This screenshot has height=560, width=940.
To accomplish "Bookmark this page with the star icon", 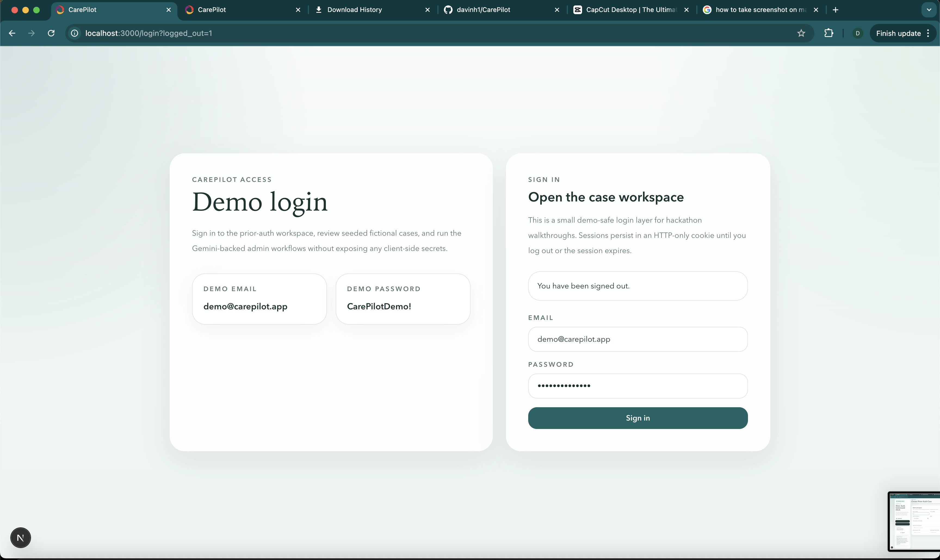I will pyautogui.click(x=801, y=33).
